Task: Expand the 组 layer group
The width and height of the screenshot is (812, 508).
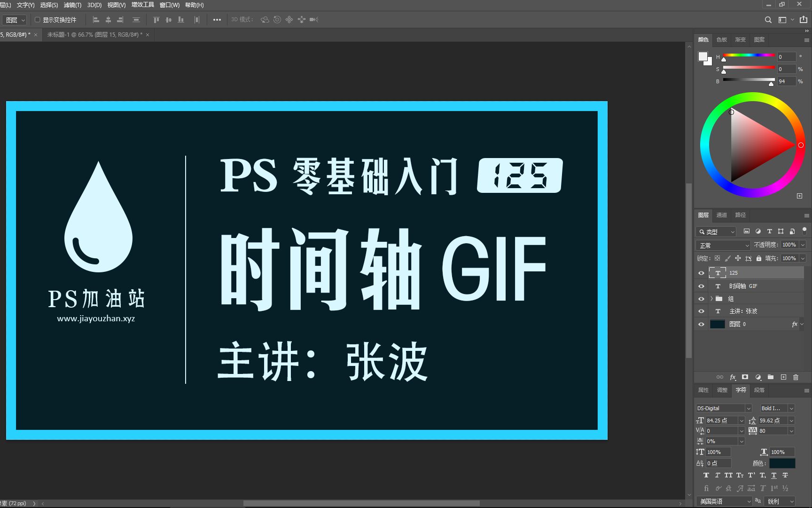Action: click(712, 299)
